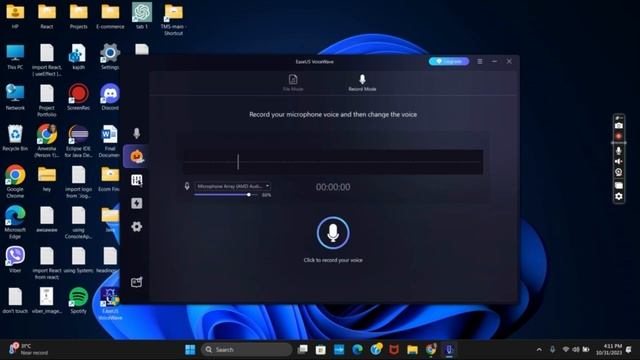Adjust the microphone volume slider
The image size is (640, 360).
click(x=226, y=195)
